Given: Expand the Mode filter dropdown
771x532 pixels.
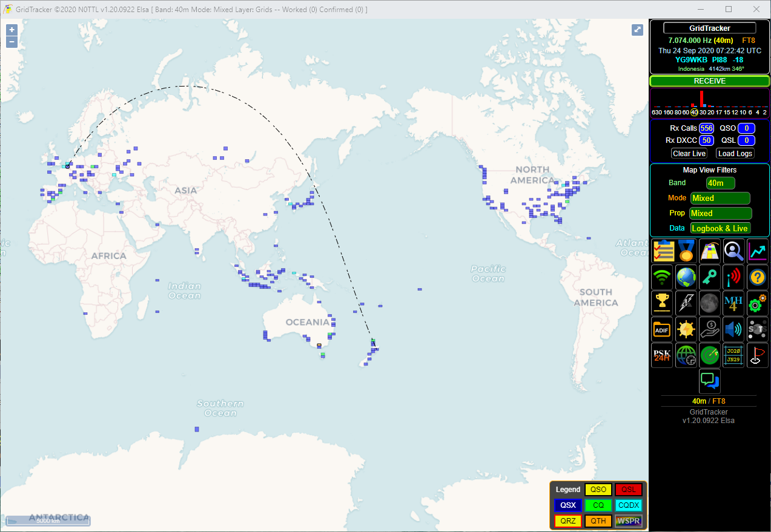Looking at the screenshot, I should pos(720,198).
